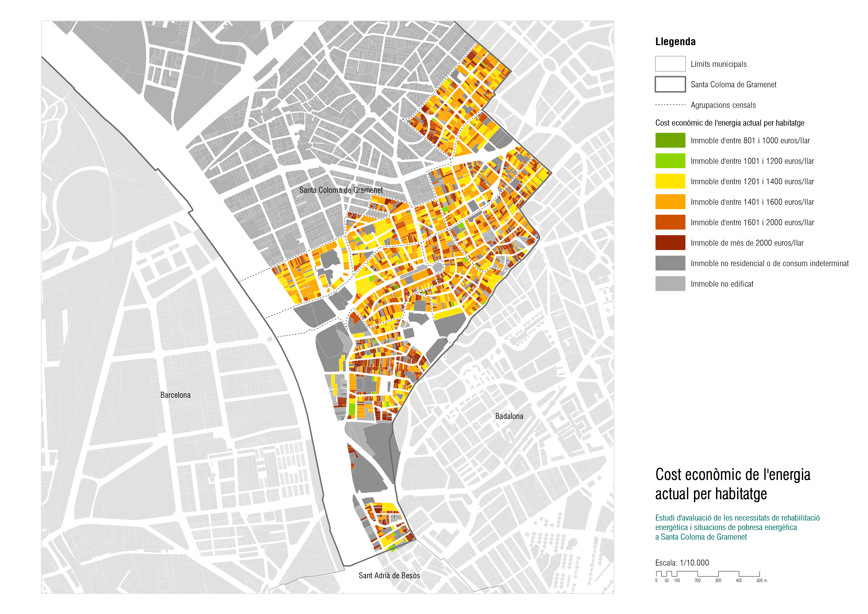Click the scale bar graphic
The image size is (868, 614).
coord(708,574)
